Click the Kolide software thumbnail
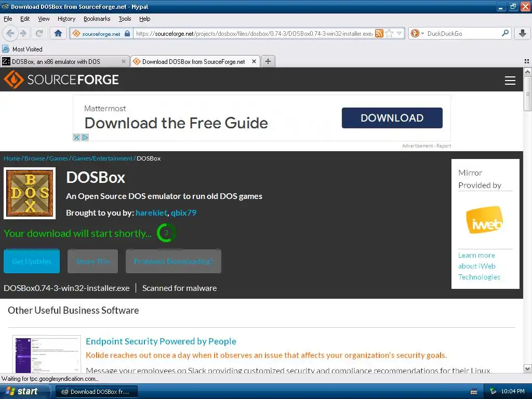Screen dimensions: 532x399 click(47, 354)
